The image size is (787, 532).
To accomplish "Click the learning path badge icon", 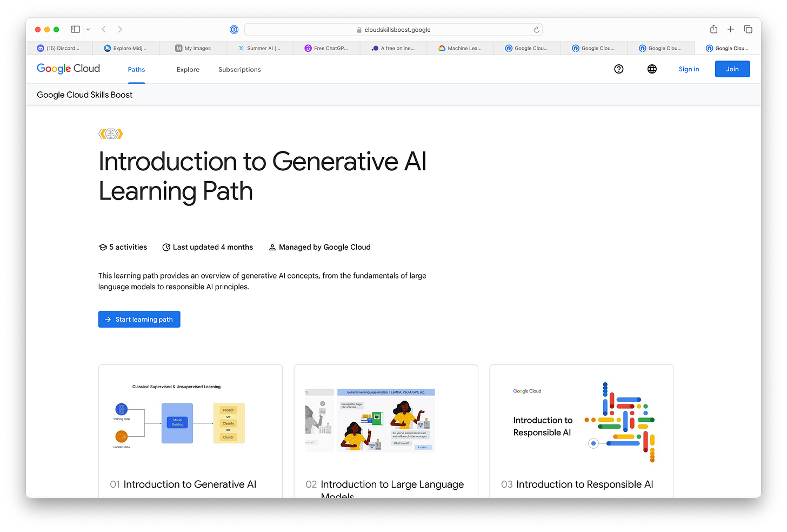I will coord(111,134).
